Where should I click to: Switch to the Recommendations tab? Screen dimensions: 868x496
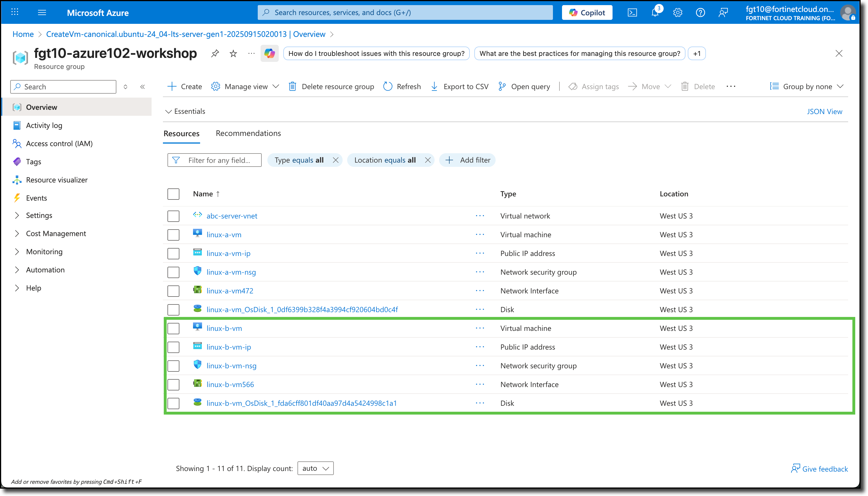point(248,133)
